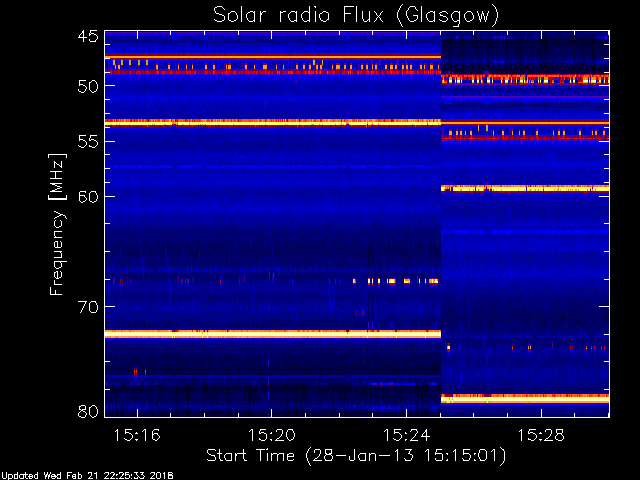The width and height of the screenshot is (640, 480).
Task: Click the bright band near 79 MHz after 15:25
Action: (525, 399)
